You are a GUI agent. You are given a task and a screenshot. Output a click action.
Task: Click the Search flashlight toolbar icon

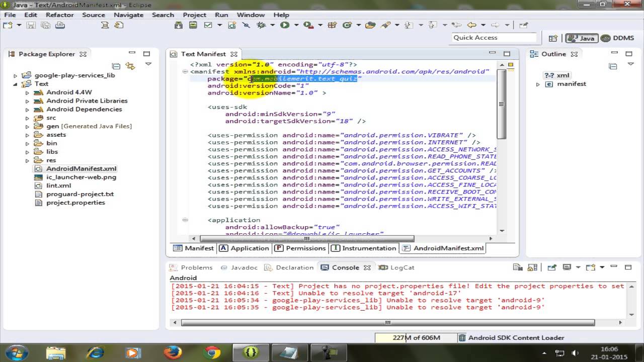385,25
